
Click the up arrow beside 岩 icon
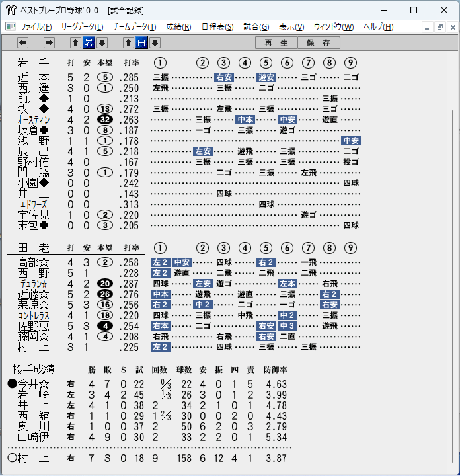[75, 43]
